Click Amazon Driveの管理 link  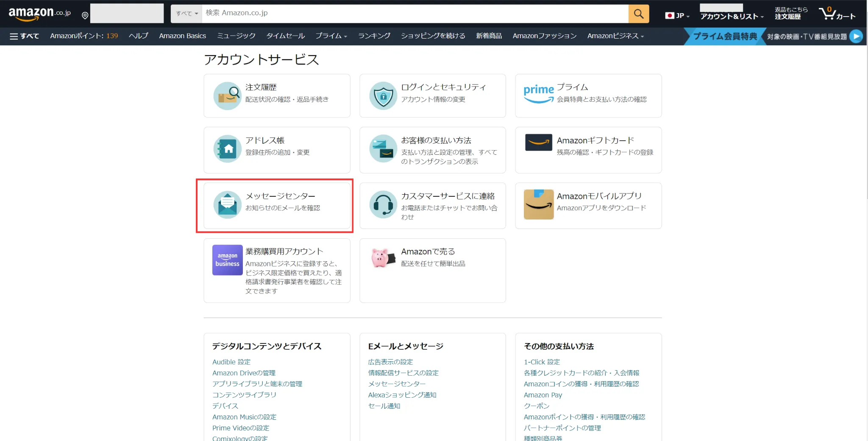(244, 373)
